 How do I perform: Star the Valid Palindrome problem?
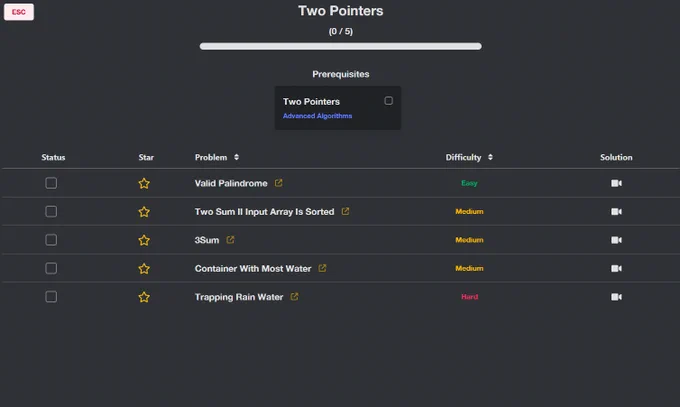point(144,184)
